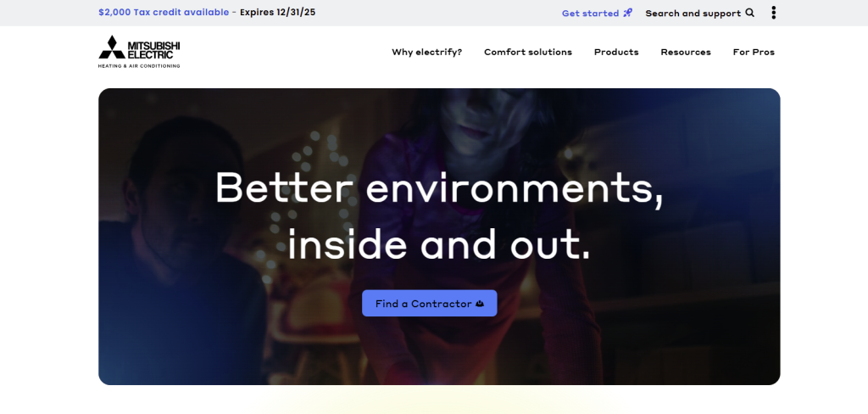Click Search and support text
This screenshot has width=868, height=414.
pos(693,13)
